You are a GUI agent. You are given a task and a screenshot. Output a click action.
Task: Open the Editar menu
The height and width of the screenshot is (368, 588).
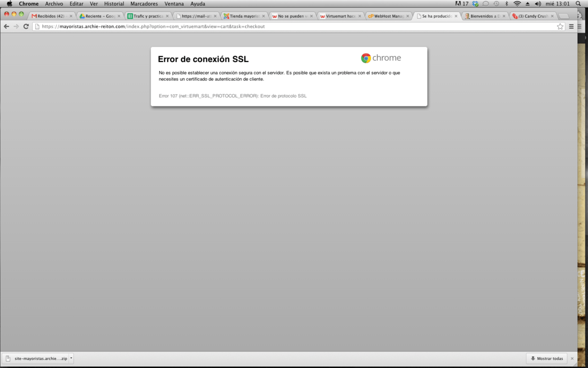tap(76, 4)
